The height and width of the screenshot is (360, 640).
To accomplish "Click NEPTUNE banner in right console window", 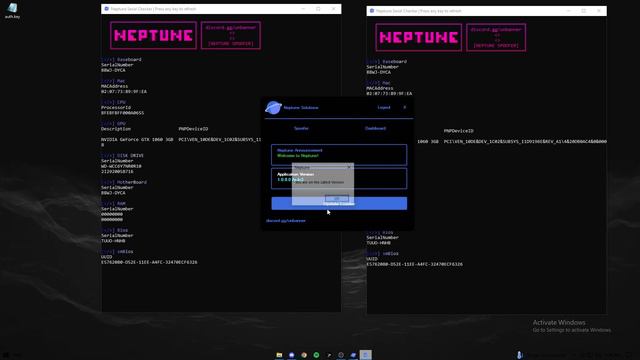I will pyautogui.click(x=418, y=38).
